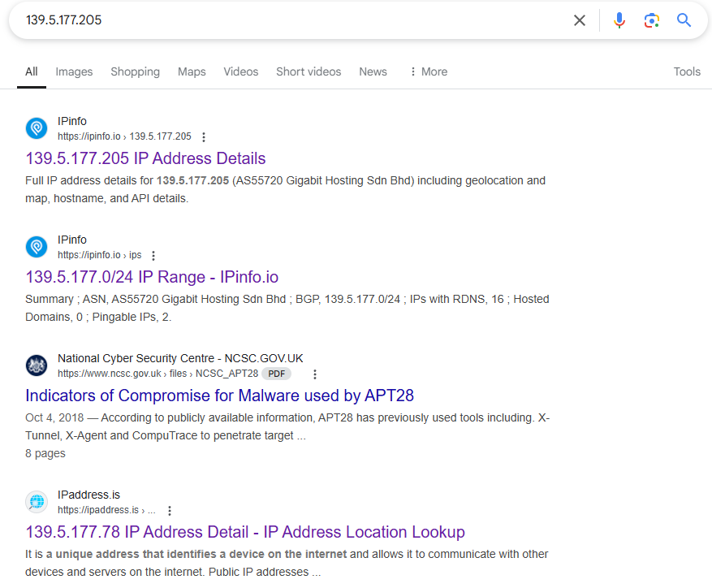Open the Maps results tab

pyautogui.click(x=192, y=71)
